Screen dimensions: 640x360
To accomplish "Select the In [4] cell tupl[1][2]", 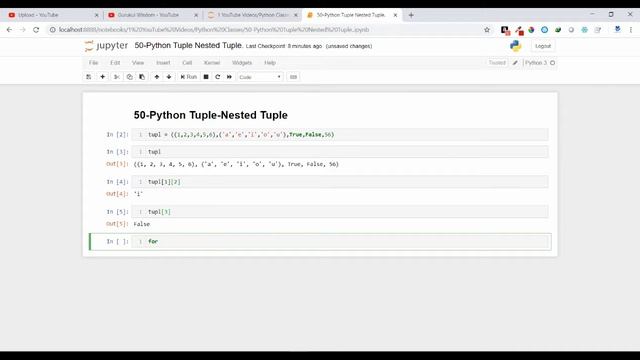I will pyautogui.click(x=340, y=182).
